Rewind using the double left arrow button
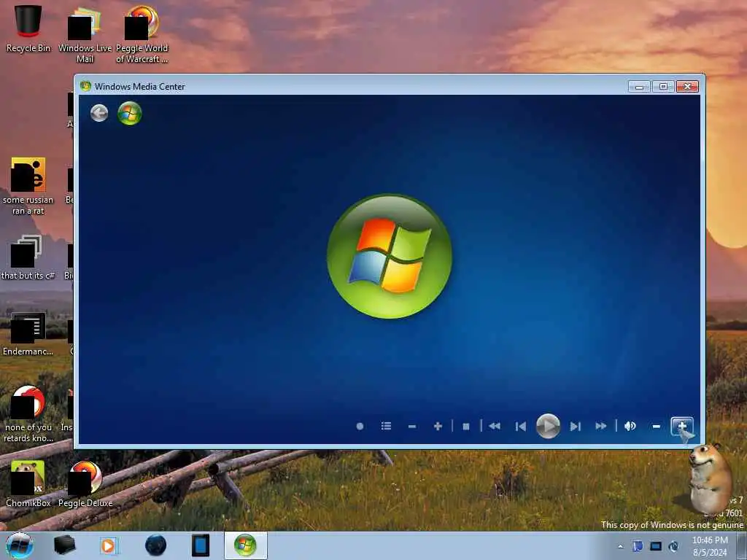The height and width of the screenshot is (560, 747). pos(495,426)
